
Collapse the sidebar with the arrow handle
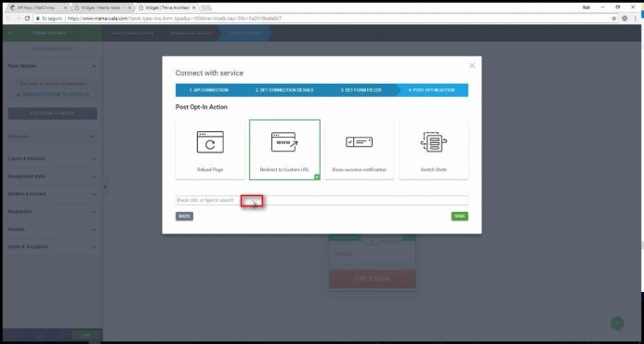pyautogui.click(x=105, y=187)
